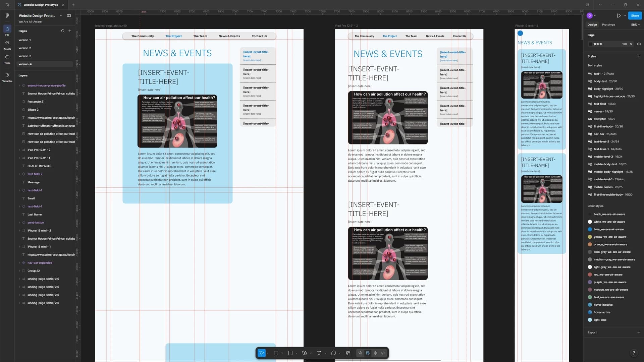Screen dimensions: 644x362
Task: Add a new style with Styles plus
Action: [x=639, y=56]
